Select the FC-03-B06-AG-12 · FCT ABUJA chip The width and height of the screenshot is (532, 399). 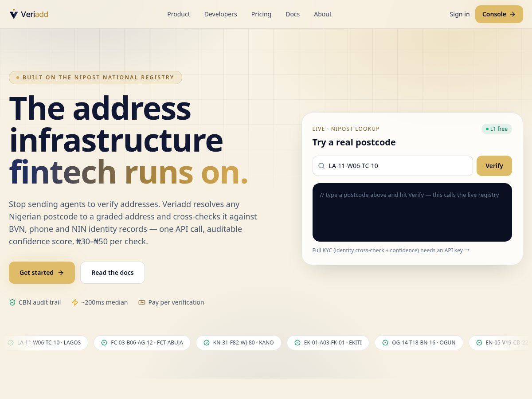[142, 343]
